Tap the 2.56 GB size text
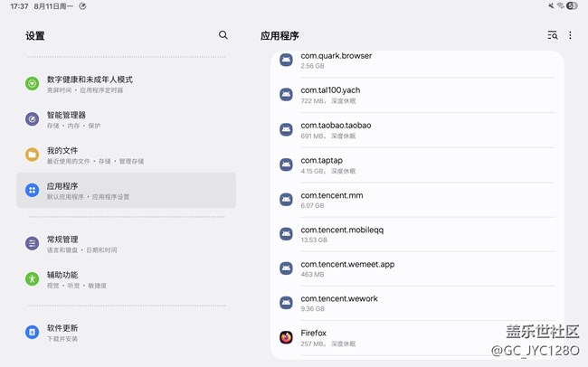The width and height of the screenshot is (588, 367). click(312, 66)
